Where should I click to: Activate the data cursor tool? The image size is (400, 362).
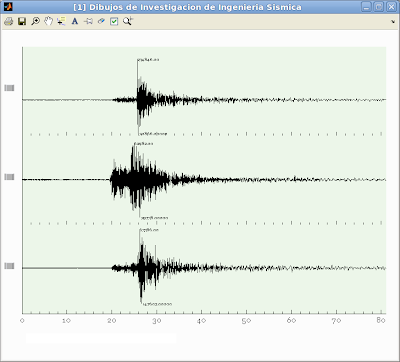pyautogui.click(x=61, y=22)
